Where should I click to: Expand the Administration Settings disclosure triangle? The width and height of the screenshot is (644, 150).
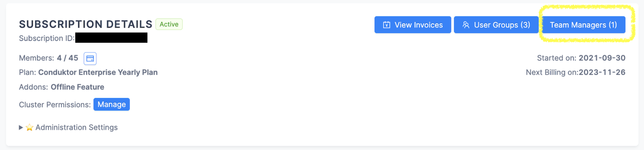click(21, 127)
